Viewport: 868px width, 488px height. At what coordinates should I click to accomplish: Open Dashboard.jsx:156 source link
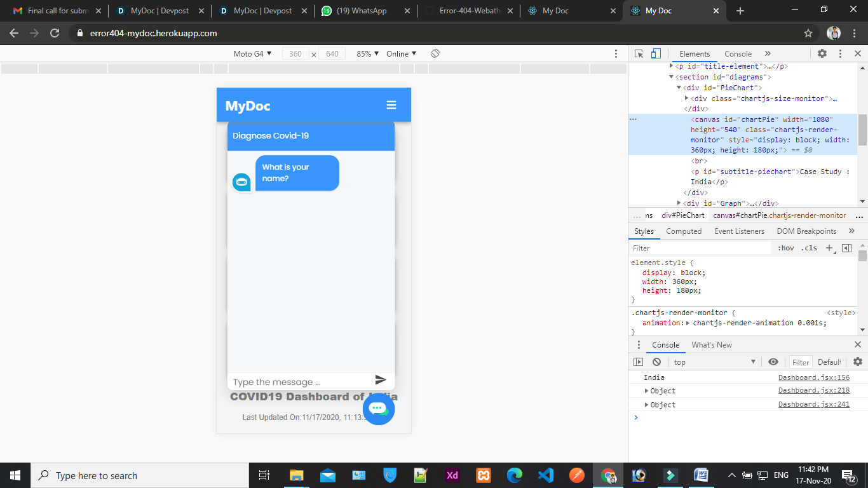click(x=814, y=377)
